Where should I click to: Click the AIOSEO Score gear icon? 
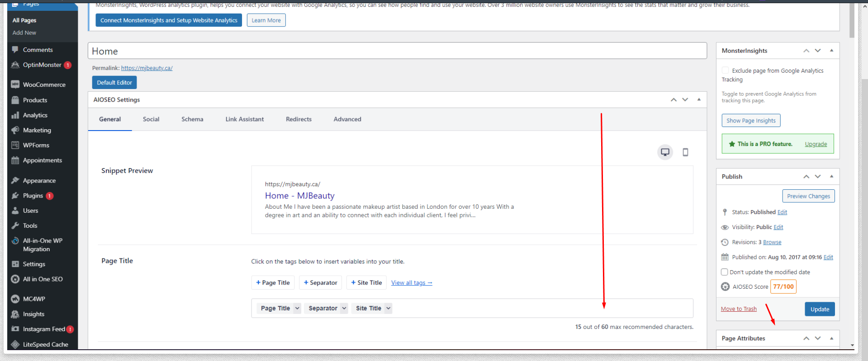click(x=725, y=286)
